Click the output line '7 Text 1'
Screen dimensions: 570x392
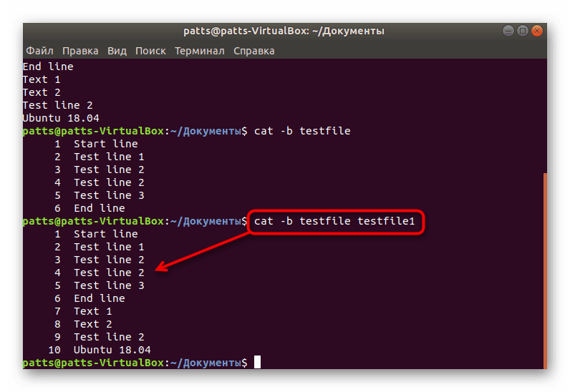pos(83,311)
